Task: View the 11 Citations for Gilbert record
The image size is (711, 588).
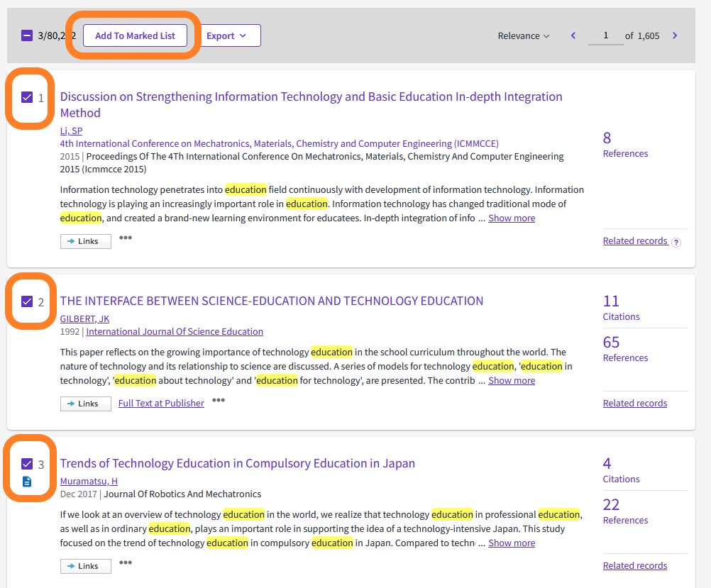Action: [621, 308]
